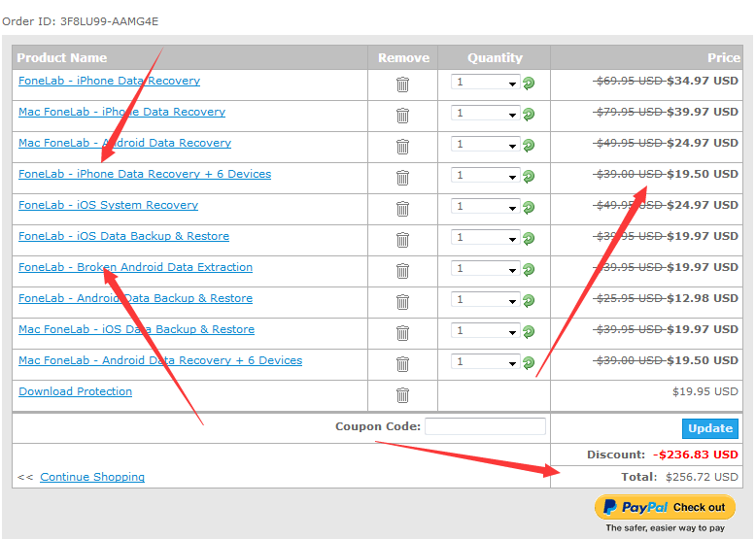Click Continue Shopping link
Viewport: 756px width, 539px height.
[x=92, y=477]
